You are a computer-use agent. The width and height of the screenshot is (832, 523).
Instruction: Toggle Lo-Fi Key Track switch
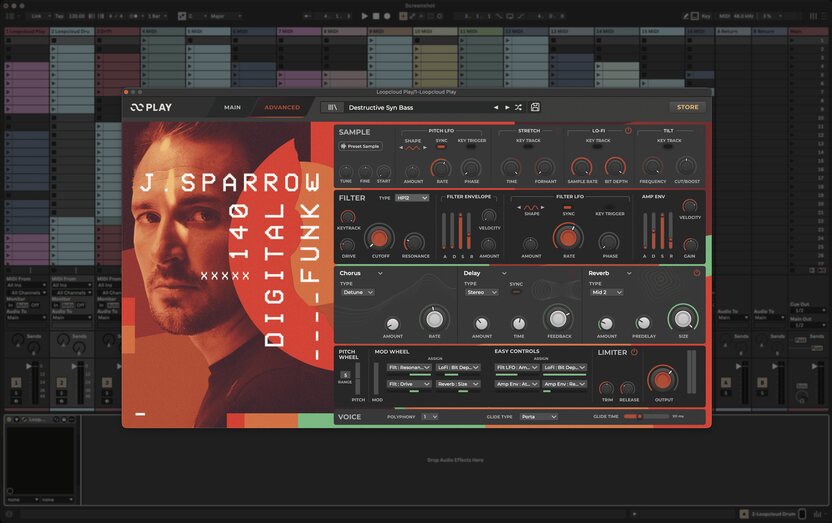point(597,147)
